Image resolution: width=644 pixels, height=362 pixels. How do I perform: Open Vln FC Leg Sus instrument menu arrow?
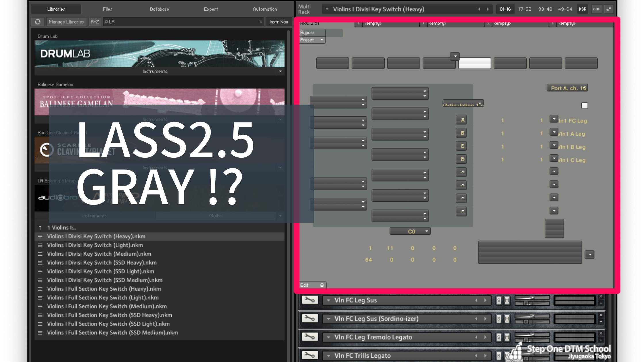(328, 300)
